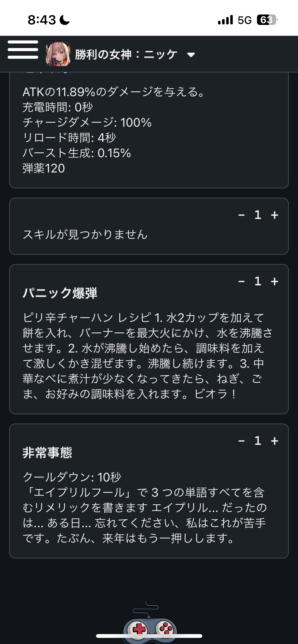Viewport: 298px width, 644px height.
Task: Tap the 8:43 clock in status bar
Action: pyautogui.click(x=42, y=20)
